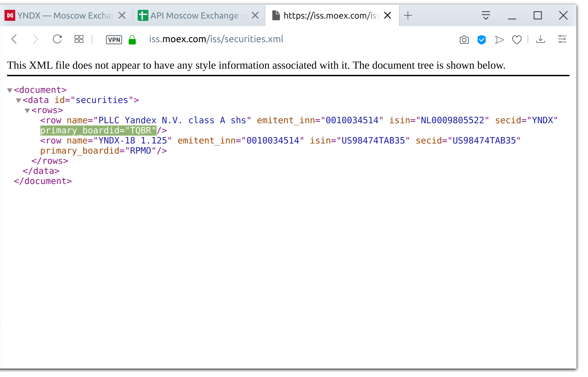
Task: Click the green security padlock
Action: (132, 40)
